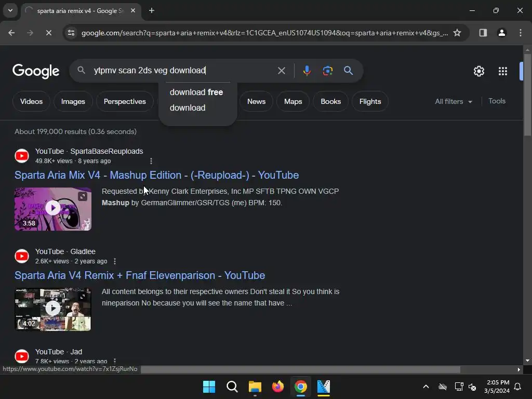This screenshot has height=399, width=532.
Task: Clear the search box text
Action: click(x=281, y=71)
